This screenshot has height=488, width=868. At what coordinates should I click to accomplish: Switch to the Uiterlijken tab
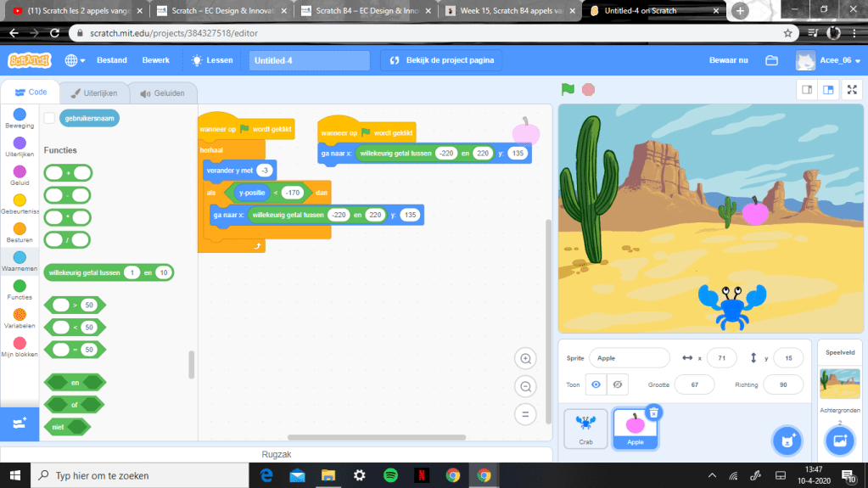(93, 93)
